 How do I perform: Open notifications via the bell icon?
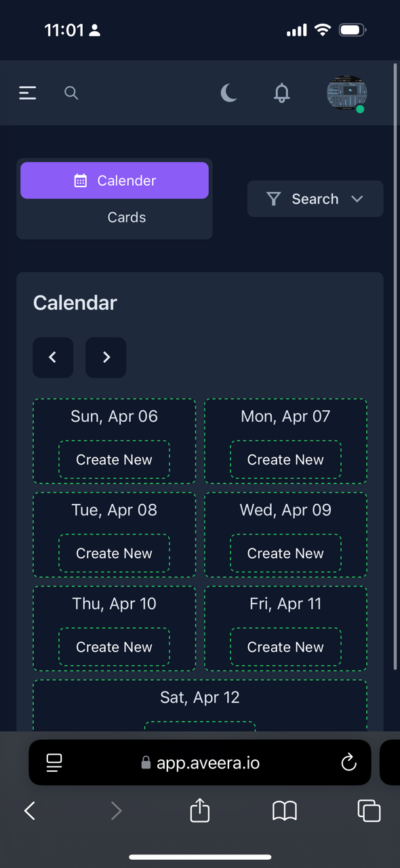[282, 93]
